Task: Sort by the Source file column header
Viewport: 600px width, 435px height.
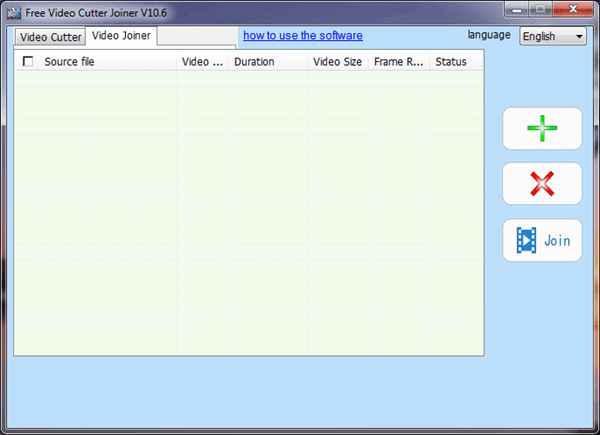Action: [x=105, y=62]
